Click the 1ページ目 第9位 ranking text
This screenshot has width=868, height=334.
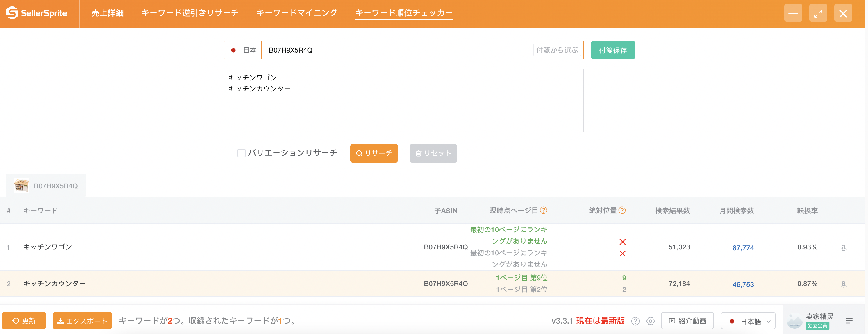tap(521, 278)
